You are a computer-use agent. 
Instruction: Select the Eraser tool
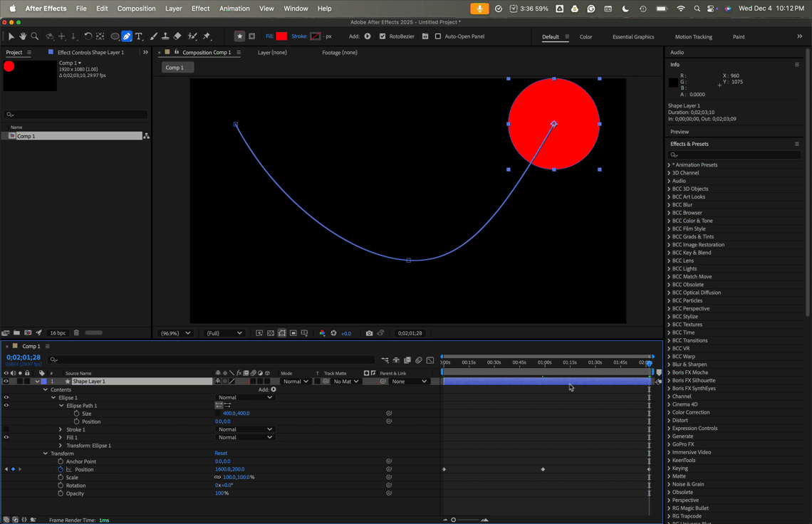(177, 36)
